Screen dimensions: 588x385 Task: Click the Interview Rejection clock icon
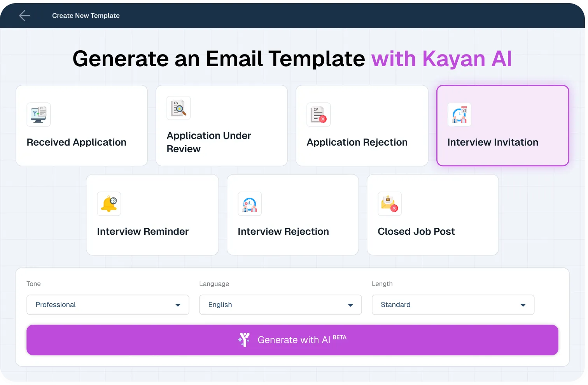250,204
